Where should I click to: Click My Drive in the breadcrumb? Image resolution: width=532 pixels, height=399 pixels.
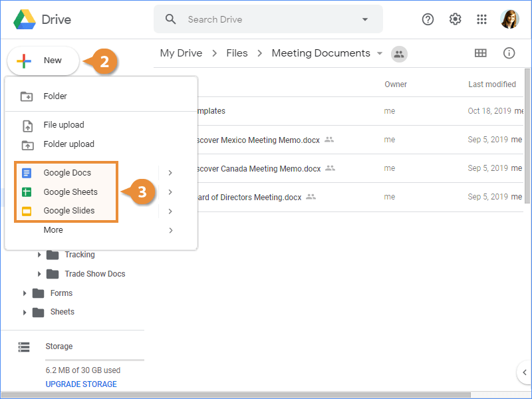pyautogui.click(x=181, y=53)
